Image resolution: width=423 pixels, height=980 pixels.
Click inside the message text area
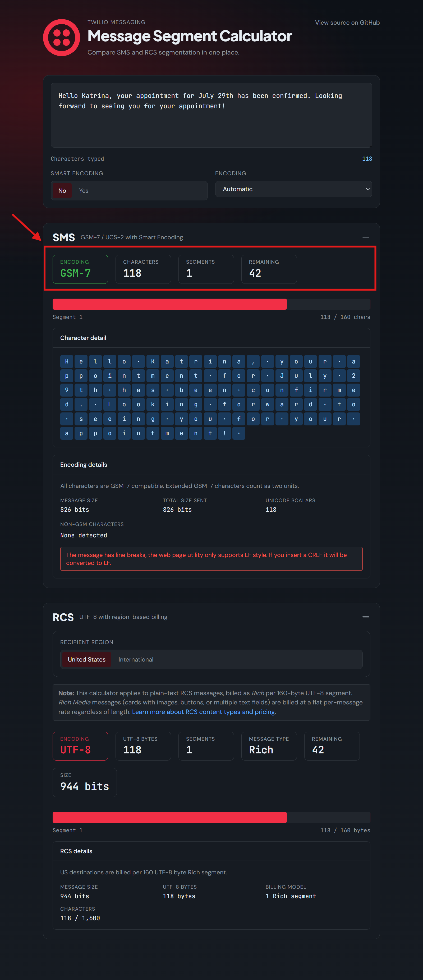(211, 115)
